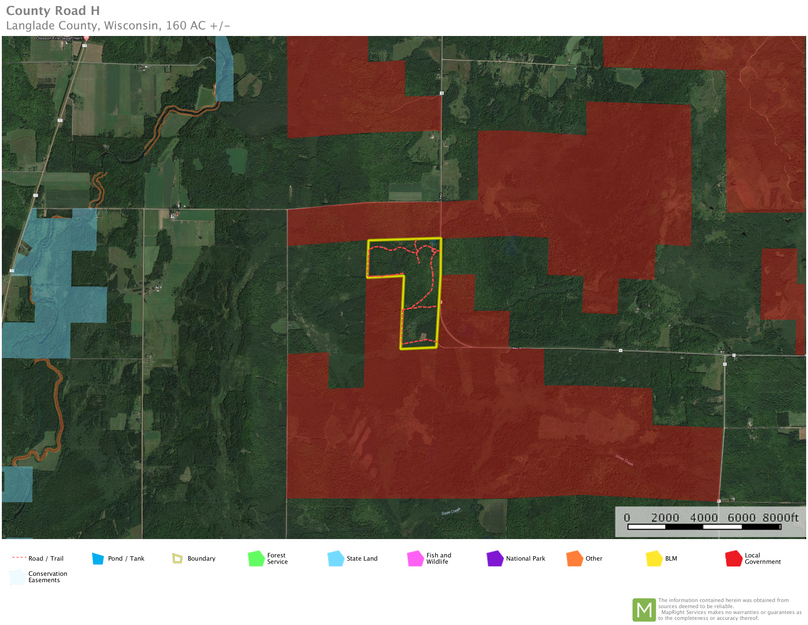
Task: Click the red map pin marker
Action: click(86, 38)
